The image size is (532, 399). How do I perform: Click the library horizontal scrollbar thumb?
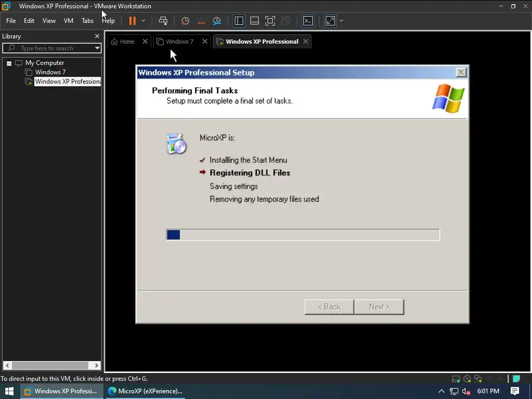pos(50,365)
